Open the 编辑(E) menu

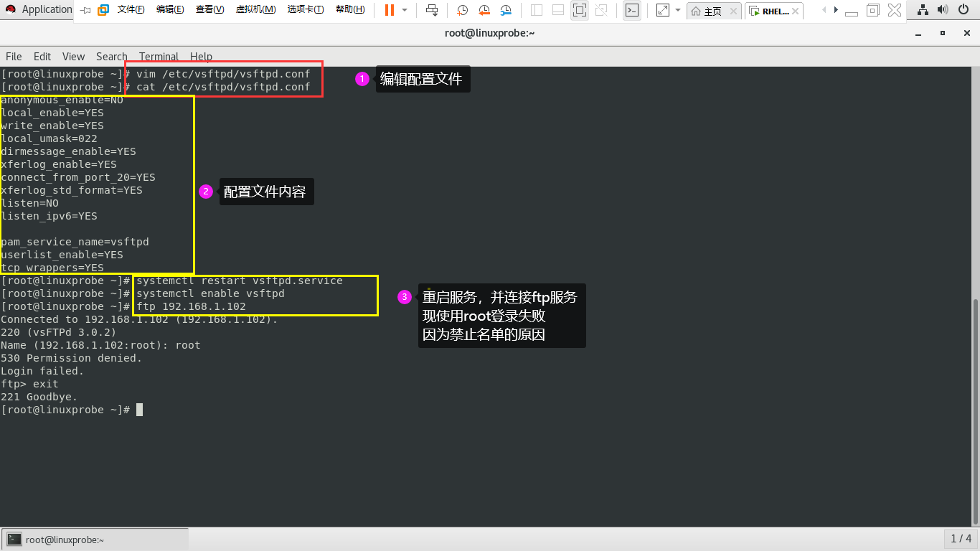click(x=170, y=10)
